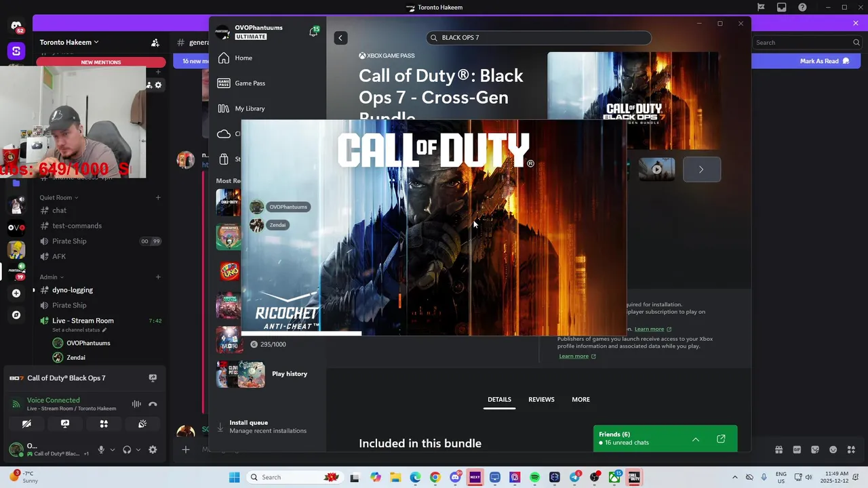Open Discord user settings gear
The image size is (868, 488).
(153, 449)
